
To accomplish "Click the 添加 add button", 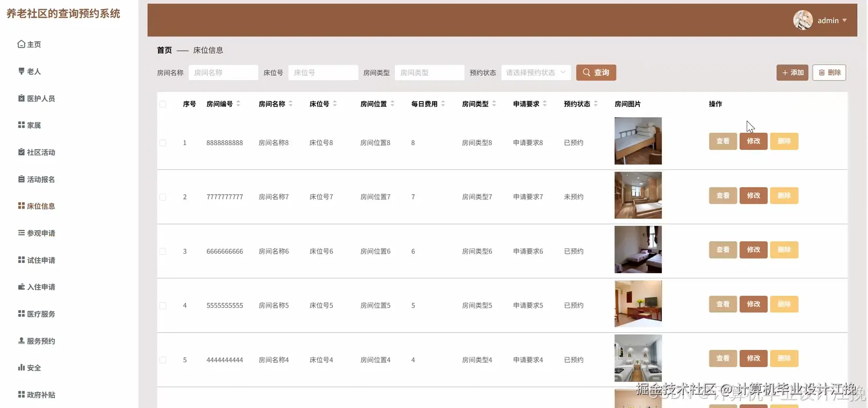I will pos(792,73).
